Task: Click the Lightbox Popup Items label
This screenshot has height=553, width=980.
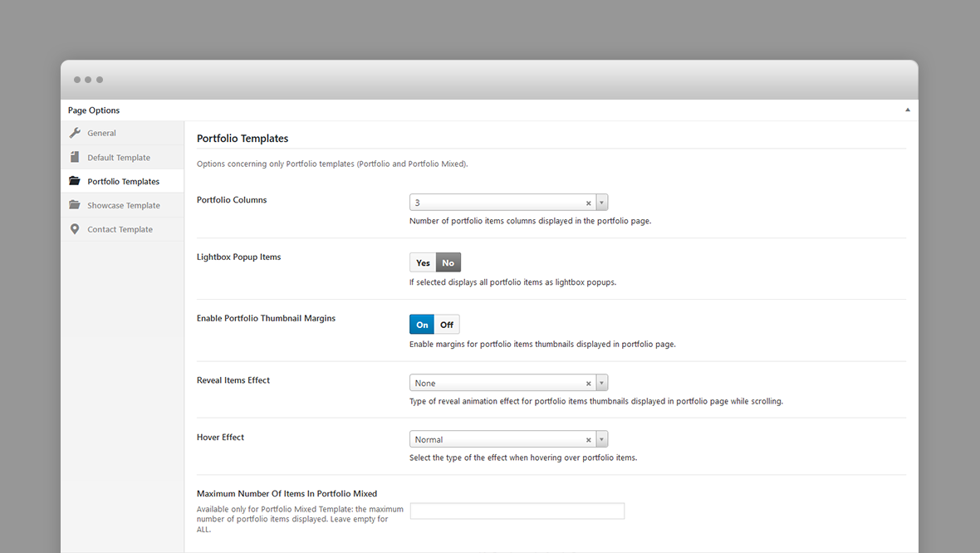Action: pos(238,257)
